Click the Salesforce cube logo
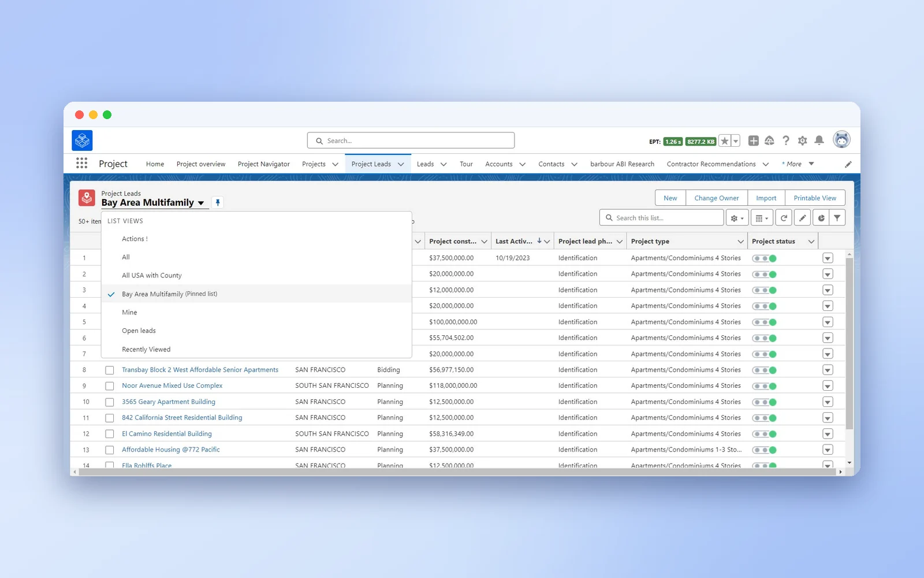 tap(82, 140)
